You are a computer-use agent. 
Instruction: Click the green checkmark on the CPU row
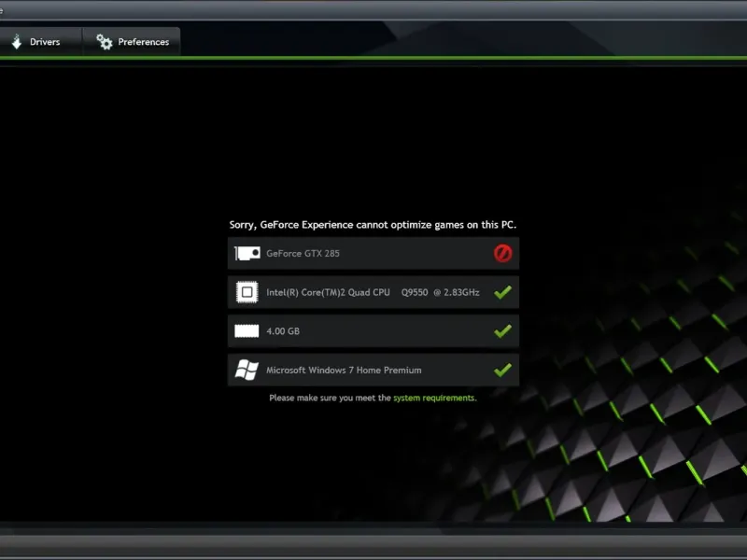(502, 292)
